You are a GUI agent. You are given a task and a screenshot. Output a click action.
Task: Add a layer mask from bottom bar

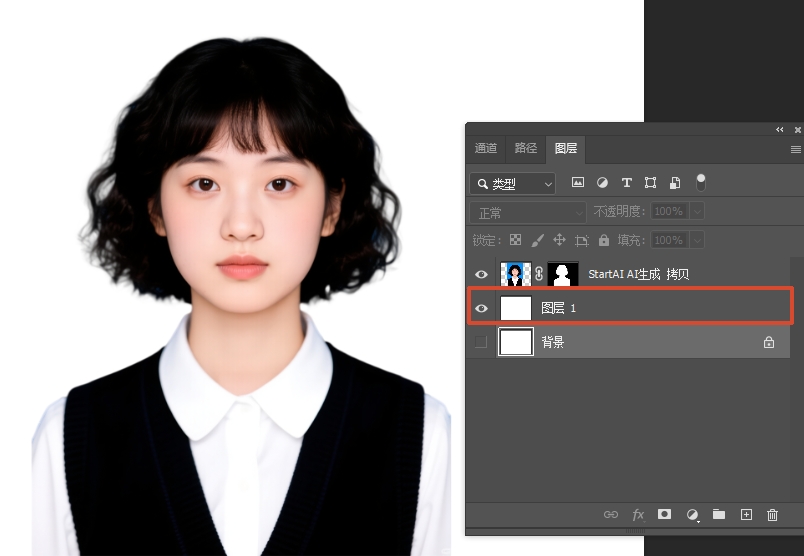[664, 514]
